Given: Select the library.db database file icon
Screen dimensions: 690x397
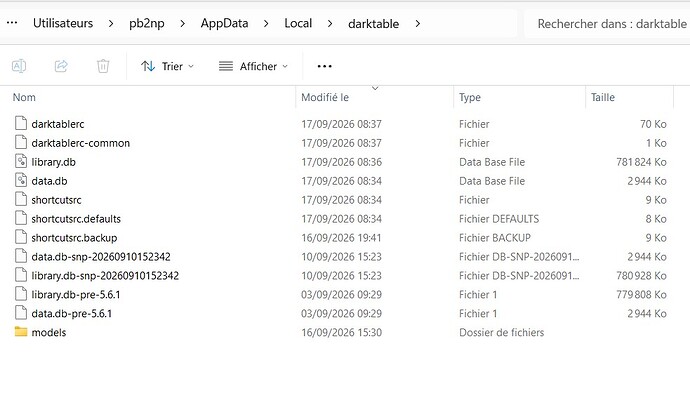Looking at the screenshot, I should (x=21, y=162).
